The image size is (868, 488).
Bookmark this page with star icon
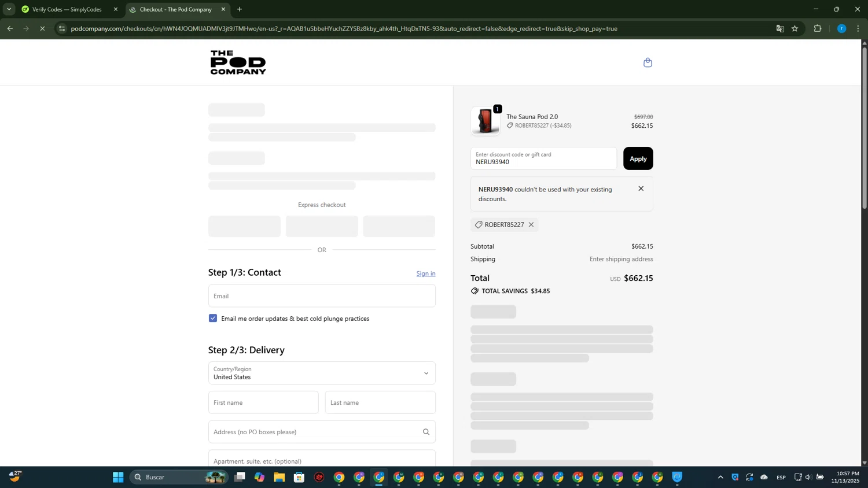(795, 28)
